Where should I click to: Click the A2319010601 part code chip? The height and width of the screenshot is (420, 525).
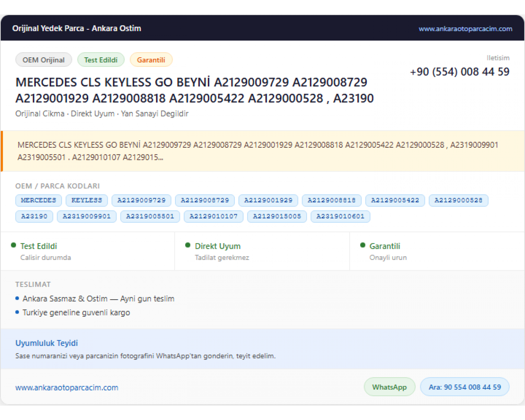pyautogui.click(x=341, y=216)
